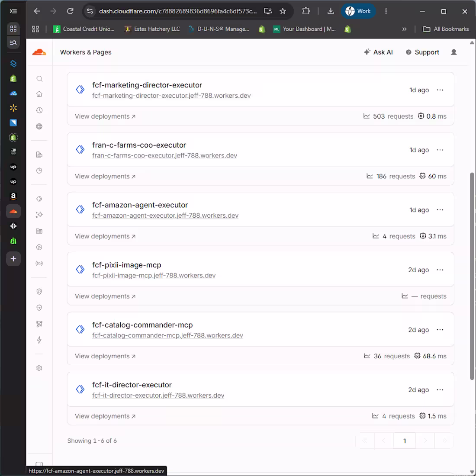Open the three-dot menu for fran-c-farms-coo-executor
Screen dimensions: 476x476
(x=440, y=150)
